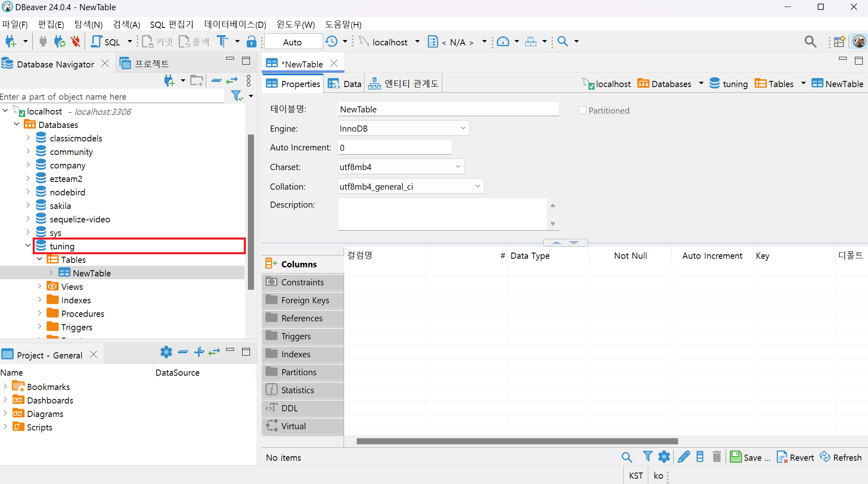Toggle the Partitioned checkbox
Viewport: 868px width, 484px height.
point(582,110)
